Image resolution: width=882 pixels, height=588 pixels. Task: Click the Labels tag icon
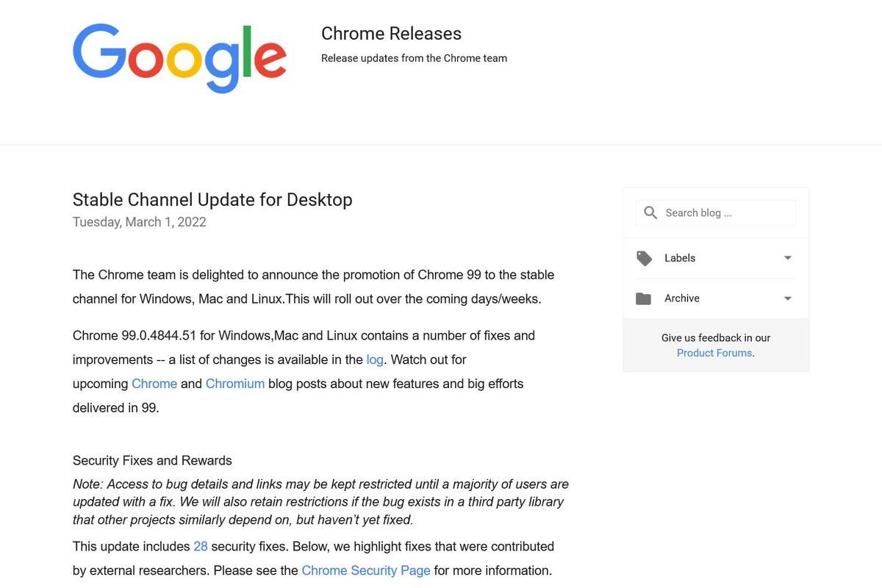[644, 258]
